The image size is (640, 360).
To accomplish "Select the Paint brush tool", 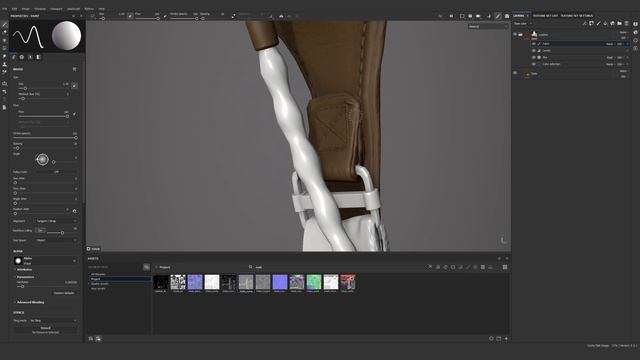I will tap(4, 24).
